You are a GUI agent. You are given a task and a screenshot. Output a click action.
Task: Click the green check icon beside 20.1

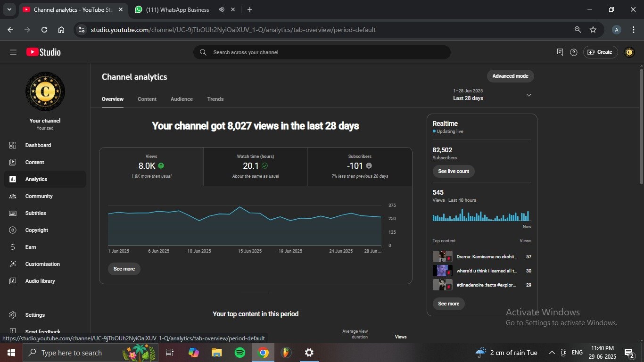(x=264, y=166)
